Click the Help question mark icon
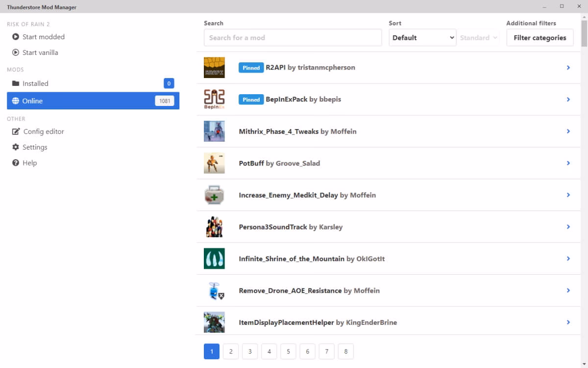 coord(16,163)
